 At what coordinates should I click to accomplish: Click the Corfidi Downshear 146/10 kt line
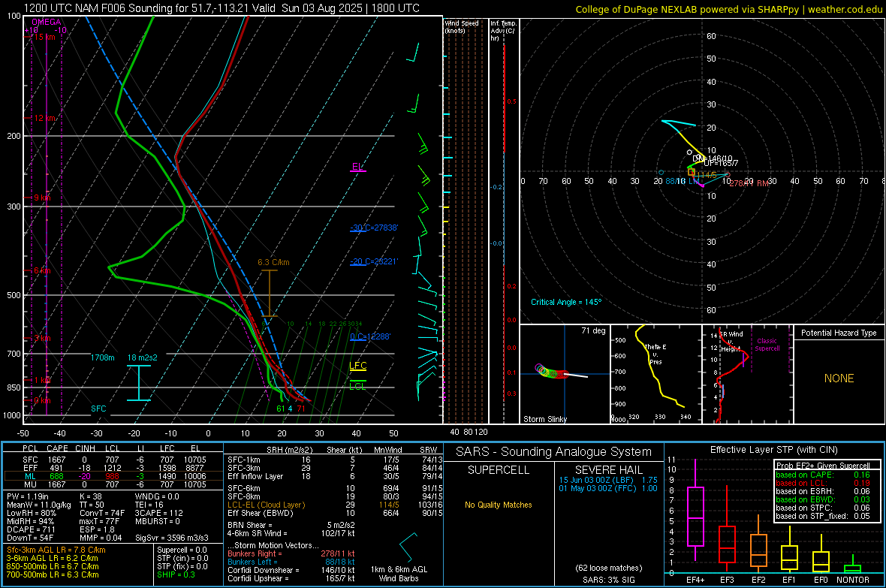(291, 570)
